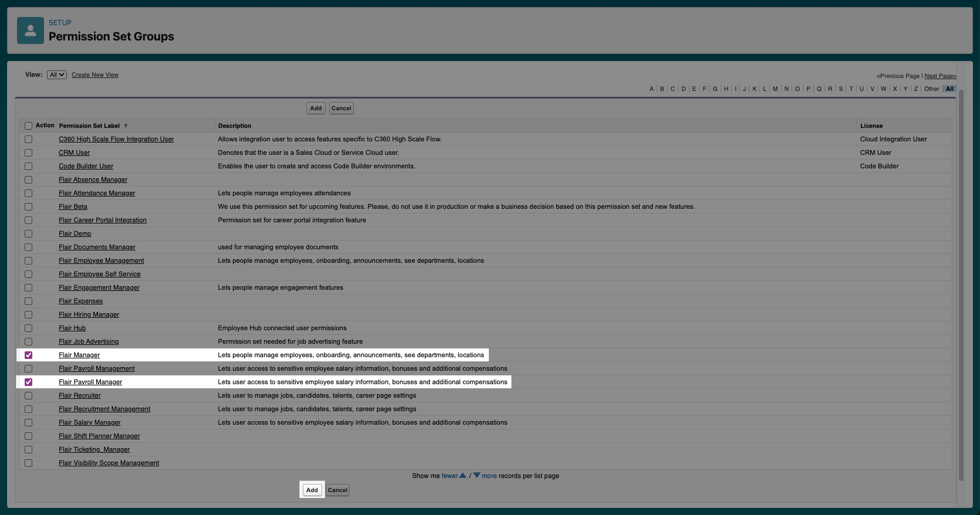Open the C360 High Scale Flow Integration User link
This screenshot has width=980, height=515.
click(116, 140)
